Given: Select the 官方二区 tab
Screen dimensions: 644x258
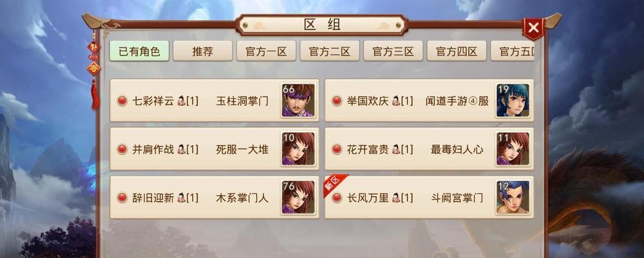Looking at the screenshot, I should tap(330, 51).
